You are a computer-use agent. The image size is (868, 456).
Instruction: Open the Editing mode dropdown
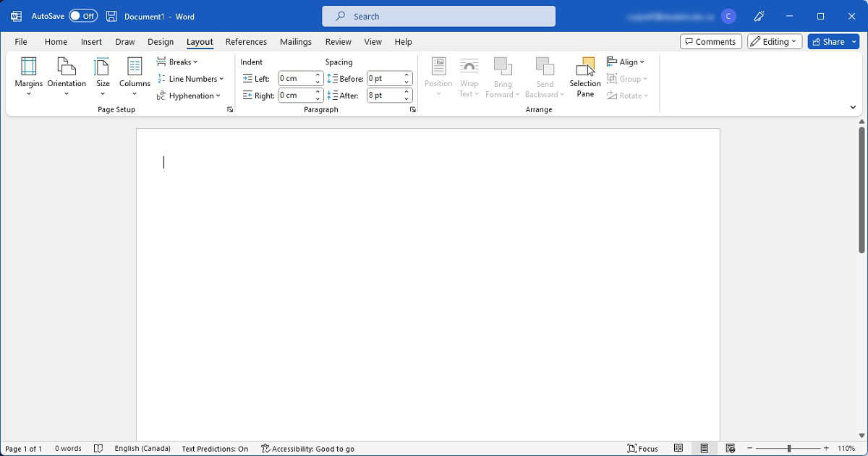pos(774,42)
